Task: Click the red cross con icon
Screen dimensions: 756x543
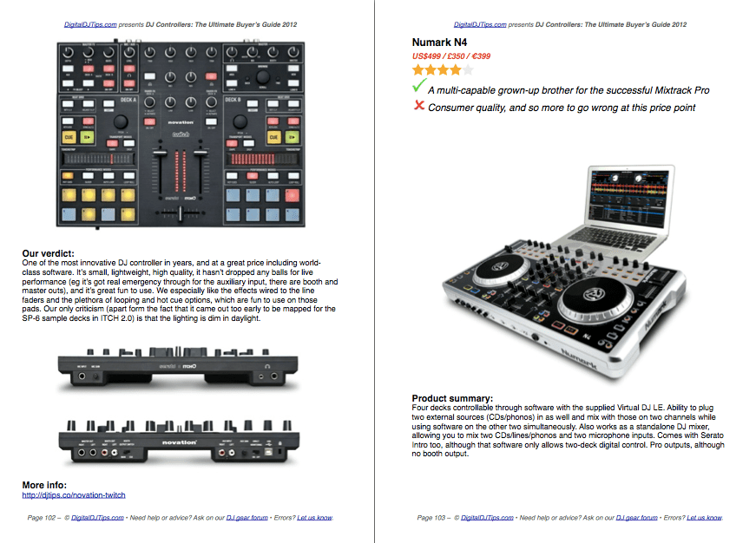Action: click(419, 105)
